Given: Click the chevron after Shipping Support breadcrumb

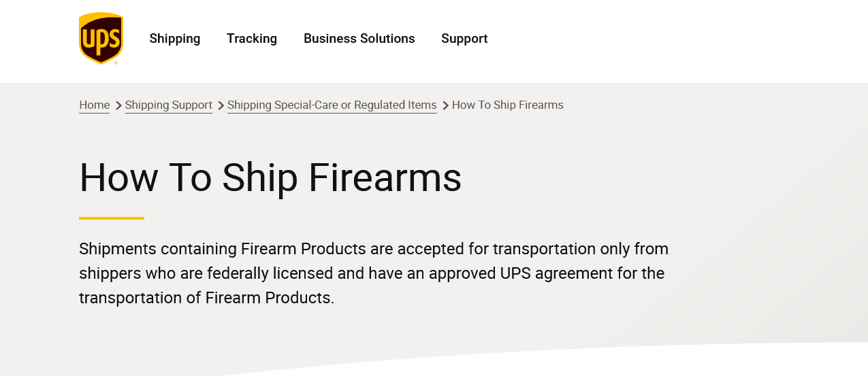Looking at the screenshot, I should (x=221, y=105).
